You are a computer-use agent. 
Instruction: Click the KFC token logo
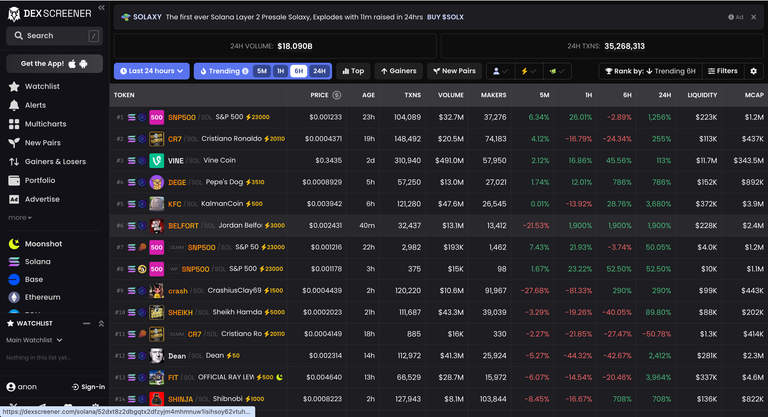point(156,204)
